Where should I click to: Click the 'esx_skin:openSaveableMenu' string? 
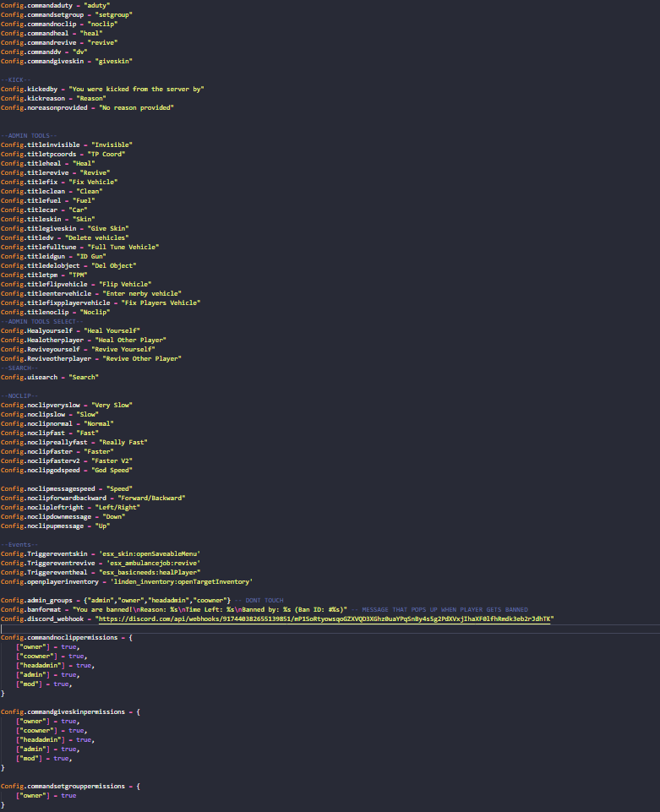coord(150,554)
